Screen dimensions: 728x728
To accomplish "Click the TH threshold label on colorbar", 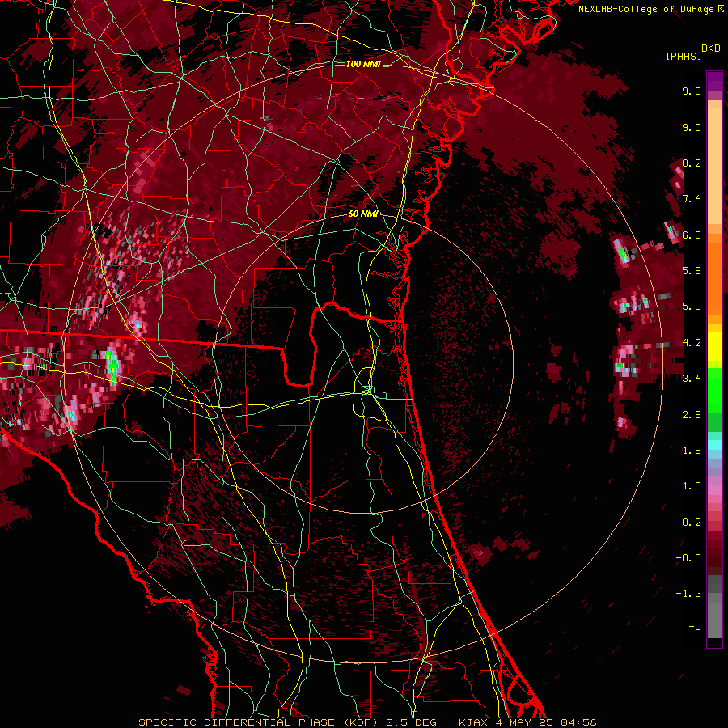I will coord(695,630).
